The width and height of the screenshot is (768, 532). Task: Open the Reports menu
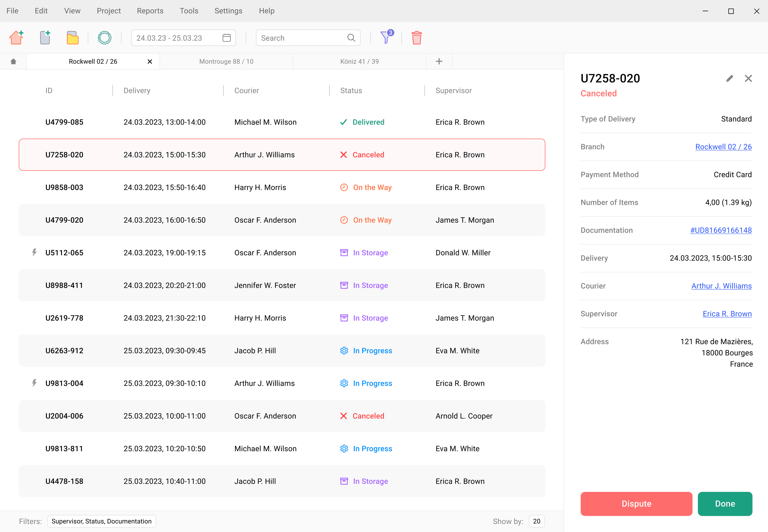tap(150, 11)
